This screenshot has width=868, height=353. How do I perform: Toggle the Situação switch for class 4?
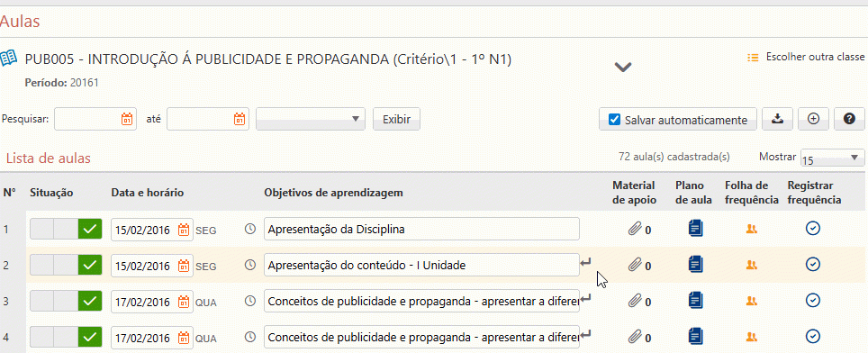[x=66, y=336]
